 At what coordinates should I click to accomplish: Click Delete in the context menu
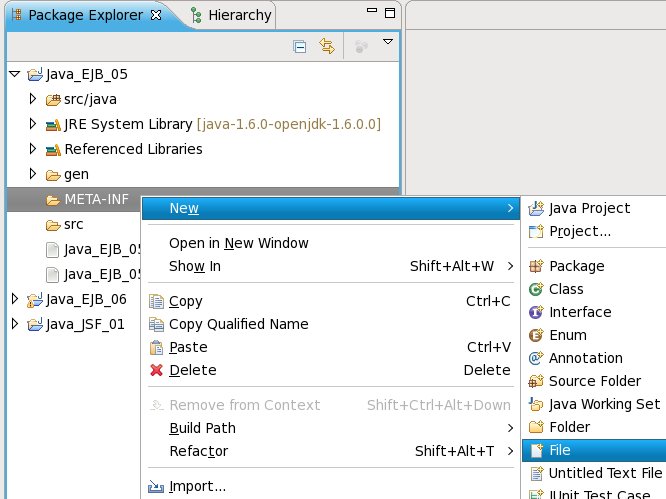192,370
